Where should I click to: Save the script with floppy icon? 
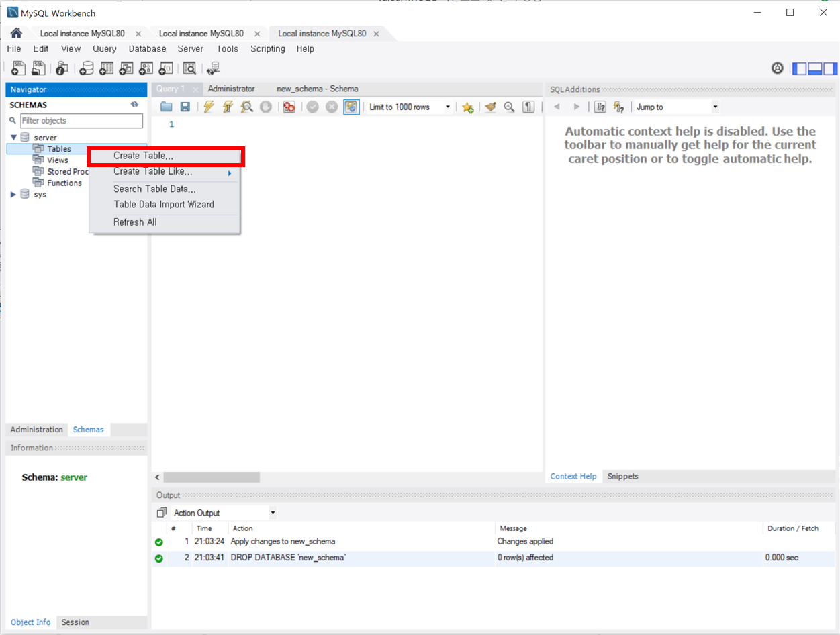[185, 107]
